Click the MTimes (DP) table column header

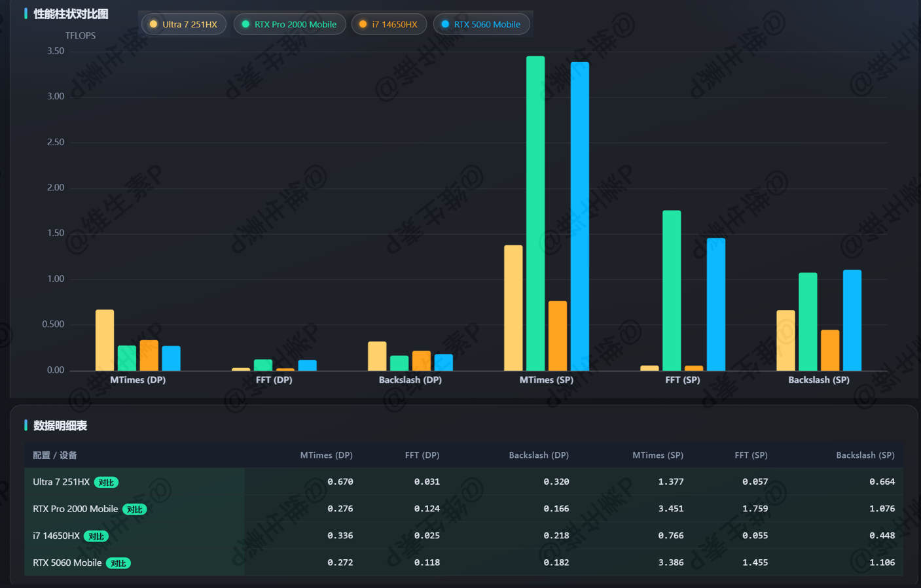pos(327,455)
